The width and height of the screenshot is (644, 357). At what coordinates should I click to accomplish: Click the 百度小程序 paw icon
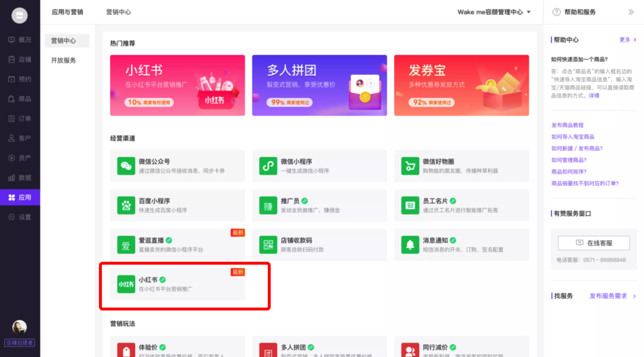126,205
